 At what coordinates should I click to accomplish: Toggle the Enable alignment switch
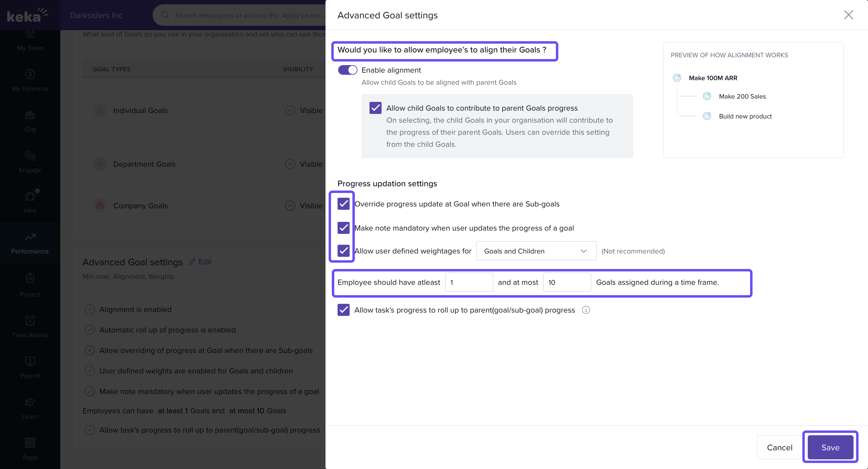coord(348,70)
